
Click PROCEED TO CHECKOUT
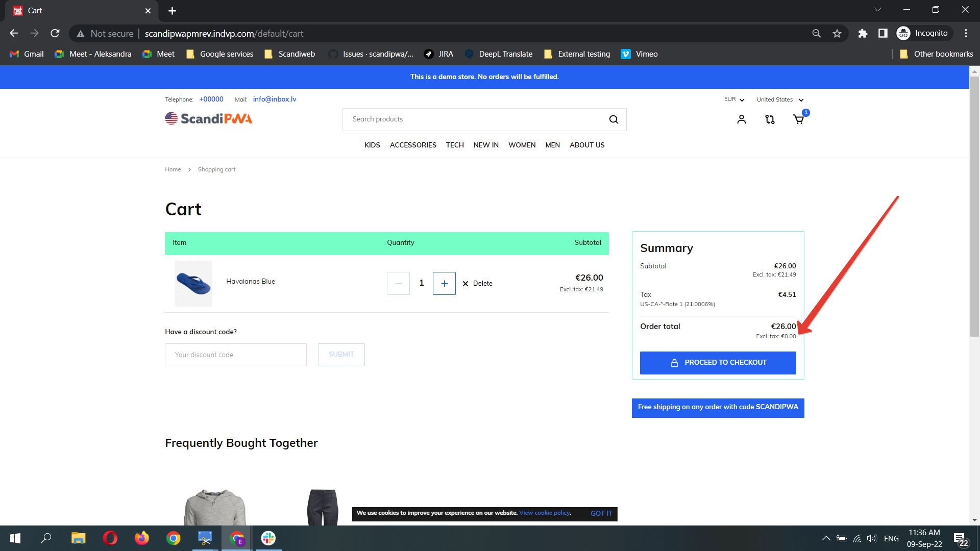point(718,362)
